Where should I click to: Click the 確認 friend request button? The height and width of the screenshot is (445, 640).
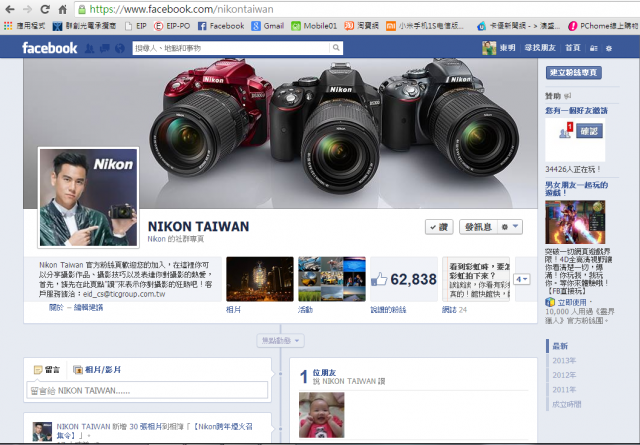tap(589, 131)
